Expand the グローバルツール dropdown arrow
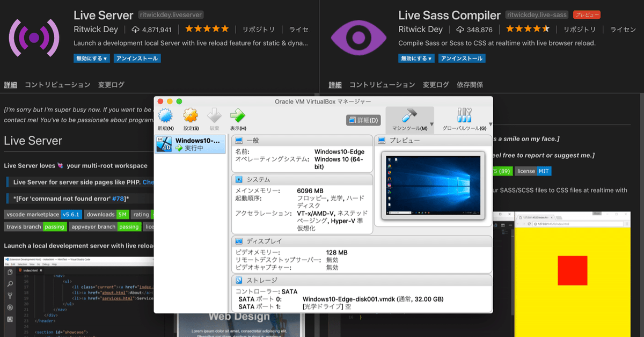 pyautogui.click(x=490, y=124)
